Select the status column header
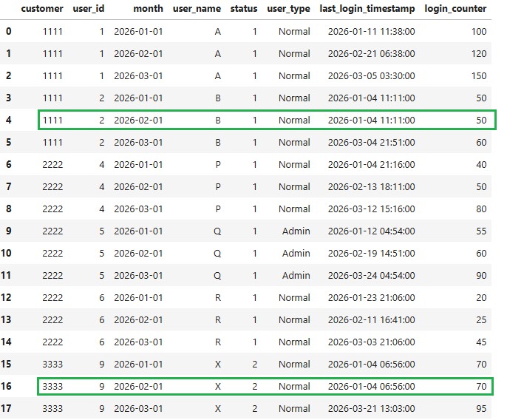The width and height of the screenshot is (507, 420). 244,8
